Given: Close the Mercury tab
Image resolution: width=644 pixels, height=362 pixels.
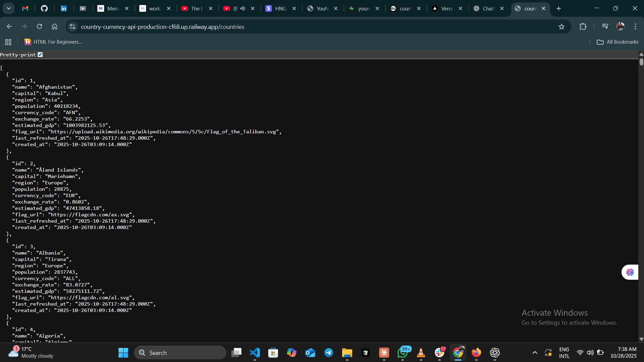Looking at the screenshot, I should tap(127, 8).
